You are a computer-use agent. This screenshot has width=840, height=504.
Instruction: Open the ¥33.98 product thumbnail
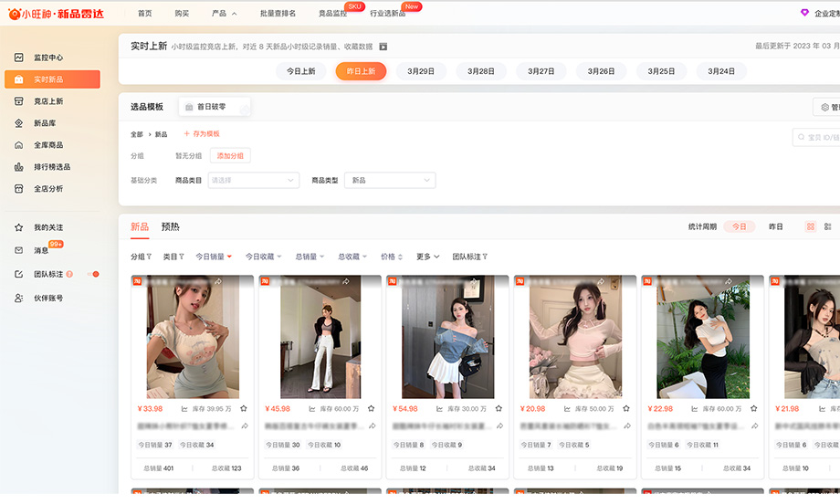point(193,337)
